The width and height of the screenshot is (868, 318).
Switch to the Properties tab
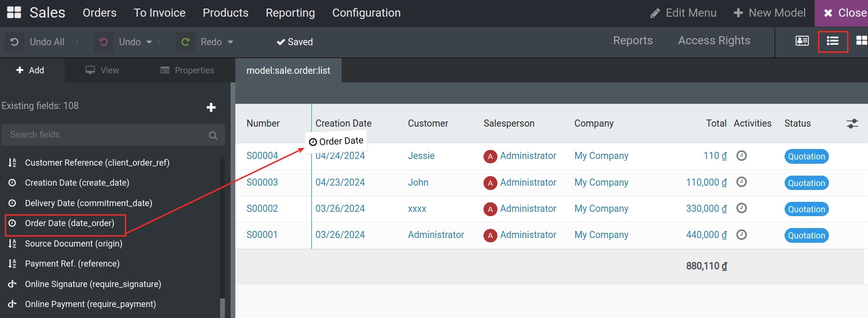pos(187,70)
